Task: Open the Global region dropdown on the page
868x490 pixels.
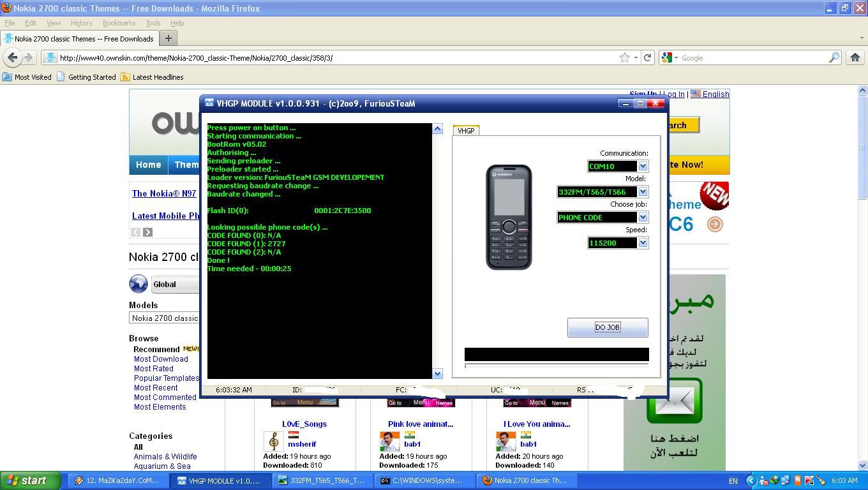Action: click(x=176, y=284)
